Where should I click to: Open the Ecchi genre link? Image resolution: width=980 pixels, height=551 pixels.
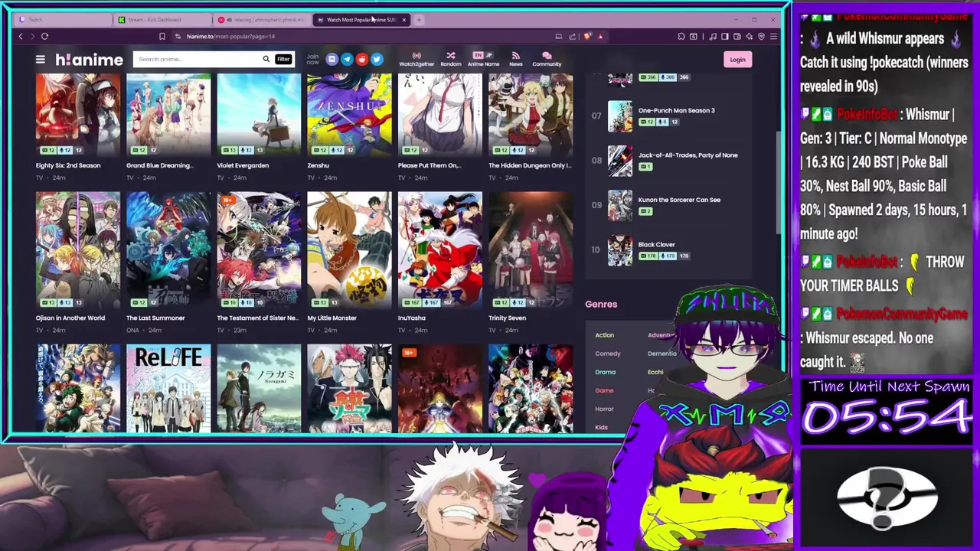[x=655, y=372]
